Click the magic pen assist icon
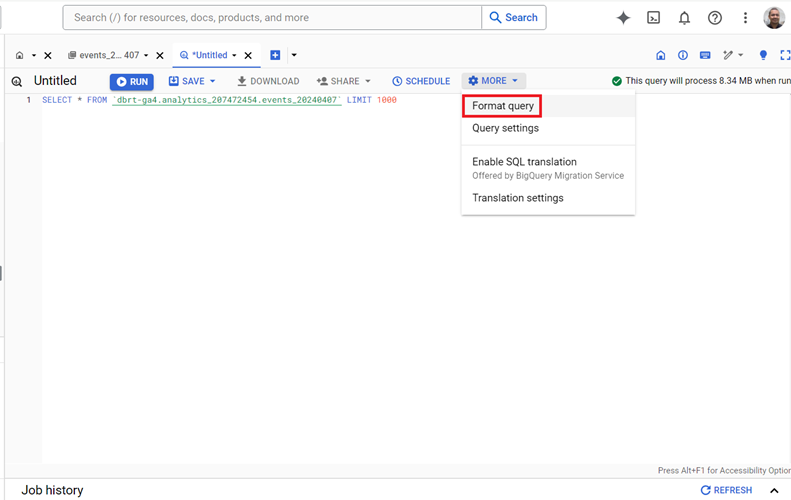Screen dimensions: 791x500 [x=727, y=55]
